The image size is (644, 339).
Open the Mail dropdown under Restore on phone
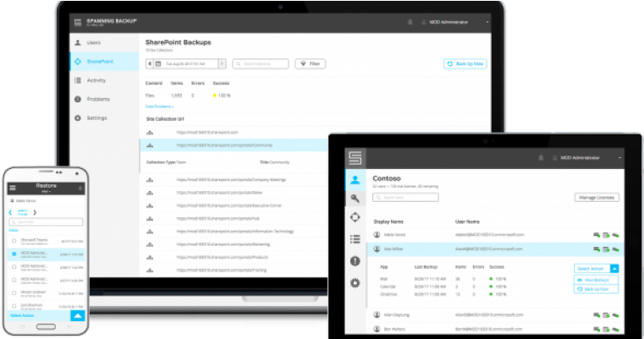45,192
